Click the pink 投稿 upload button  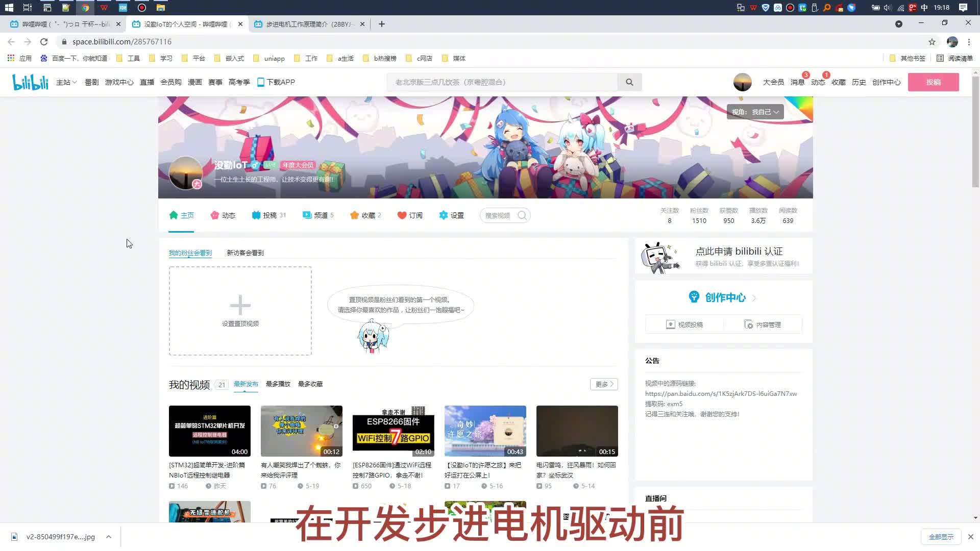click(x=933, y=82)
